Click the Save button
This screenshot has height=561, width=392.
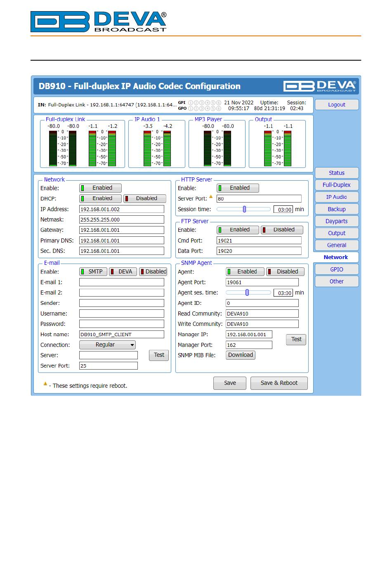point(230,383)
